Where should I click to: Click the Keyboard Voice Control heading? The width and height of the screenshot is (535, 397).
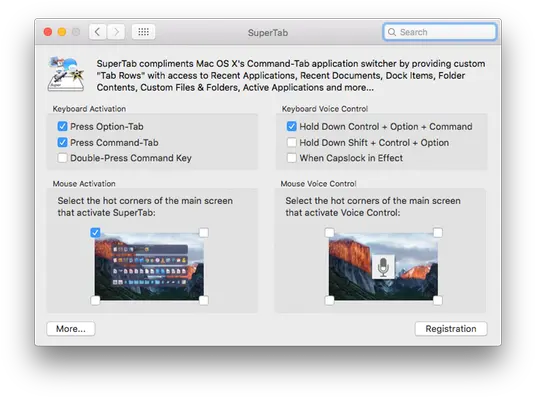[x=325, y=109]
